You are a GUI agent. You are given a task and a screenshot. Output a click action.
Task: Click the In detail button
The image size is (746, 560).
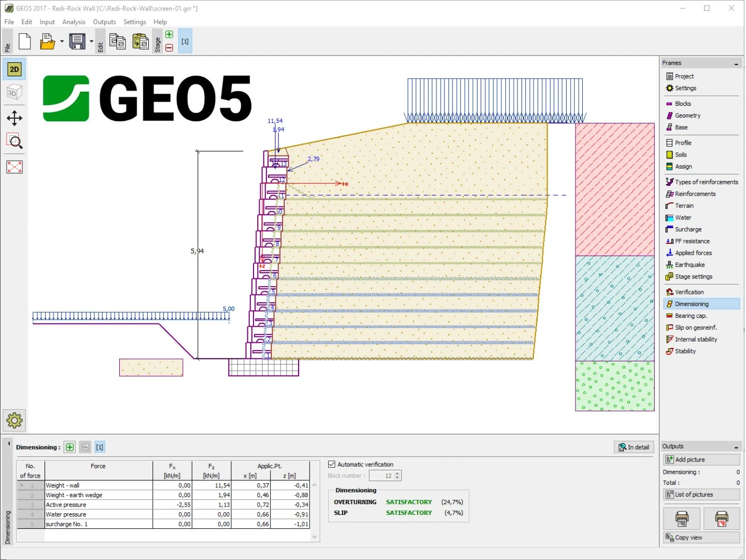pyautogui.click(x=634, y=447)
